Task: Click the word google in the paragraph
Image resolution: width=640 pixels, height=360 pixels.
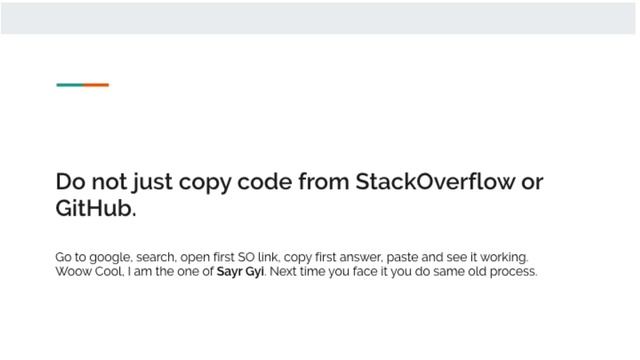Action: click(x=110, y=258)
